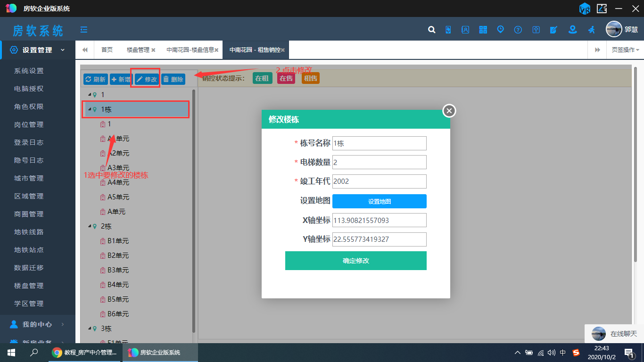Open the calculator icon in header
The height and width of the screenshot is (362, 644).
coord(483,30)
